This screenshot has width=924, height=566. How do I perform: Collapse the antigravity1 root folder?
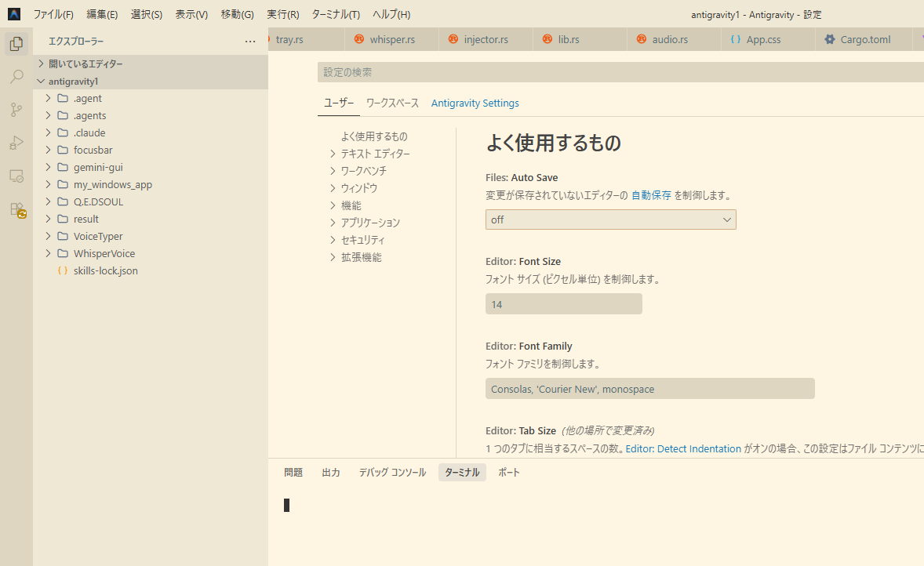click(73, 82)
